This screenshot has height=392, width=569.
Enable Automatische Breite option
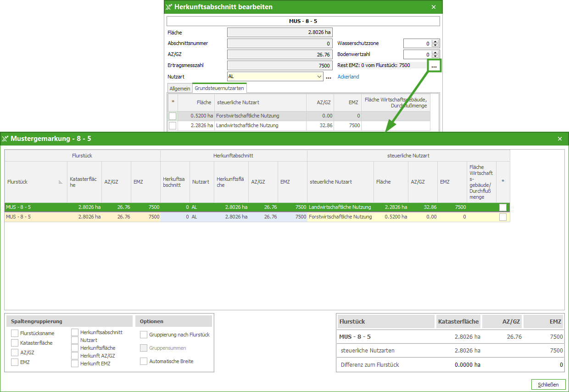click(x=144, y=361)
